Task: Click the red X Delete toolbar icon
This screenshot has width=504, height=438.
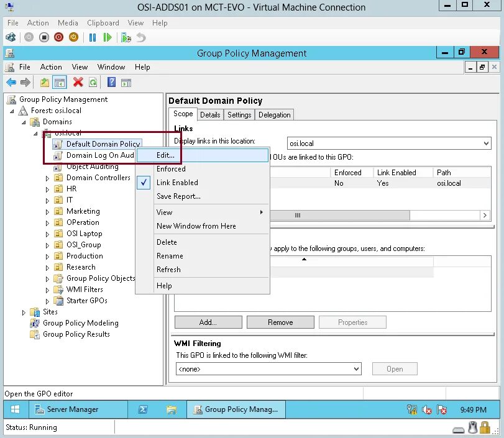Action: point(78,82)
